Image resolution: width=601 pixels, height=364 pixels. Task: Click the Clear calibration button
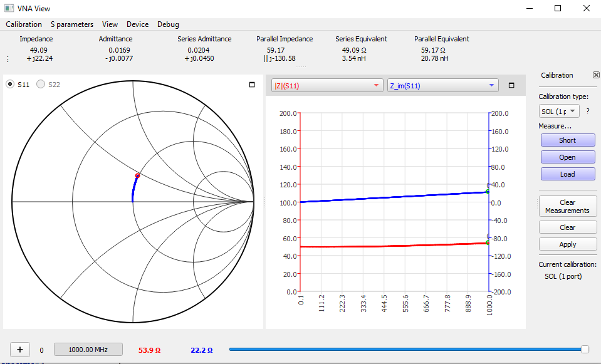568,227
